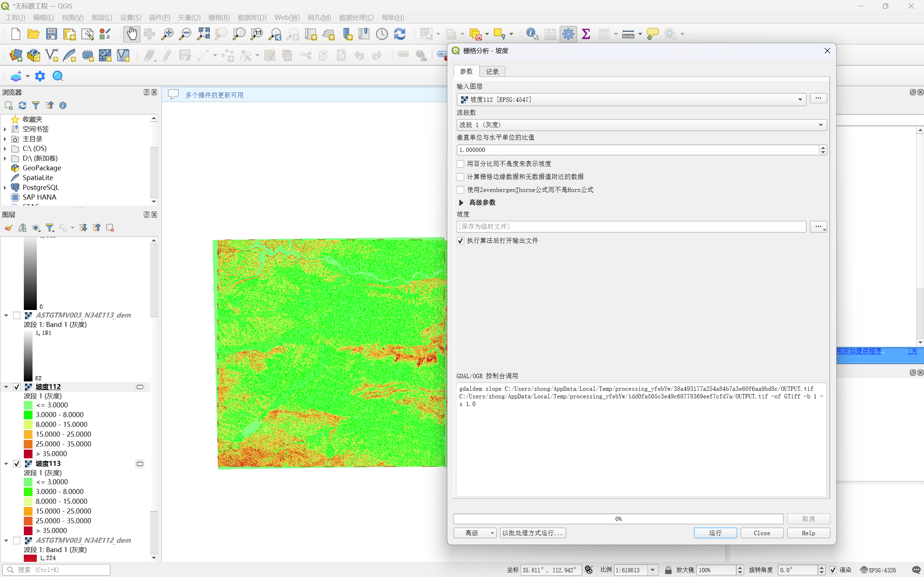Image resolution: width=924 pixels, height=577 pixels.
Task: Toggle open output file after running checkbox
Action: pos(460,241)
